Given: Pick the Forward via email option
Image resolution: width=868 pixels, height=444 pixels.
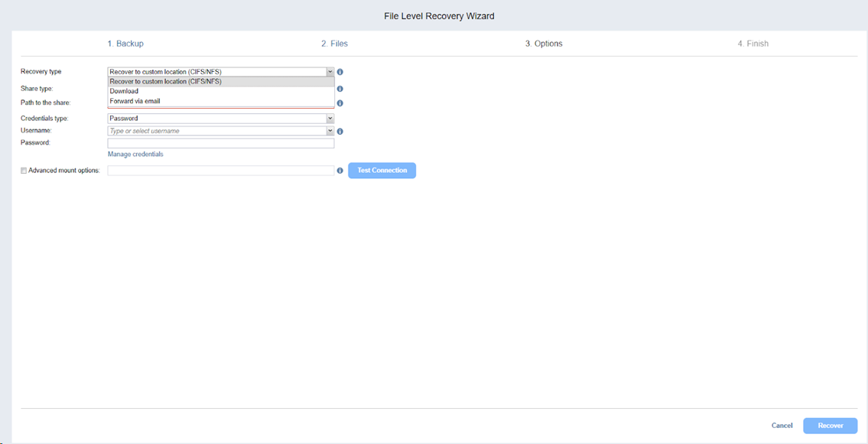Looking at the screenshot, I should 135,101.
